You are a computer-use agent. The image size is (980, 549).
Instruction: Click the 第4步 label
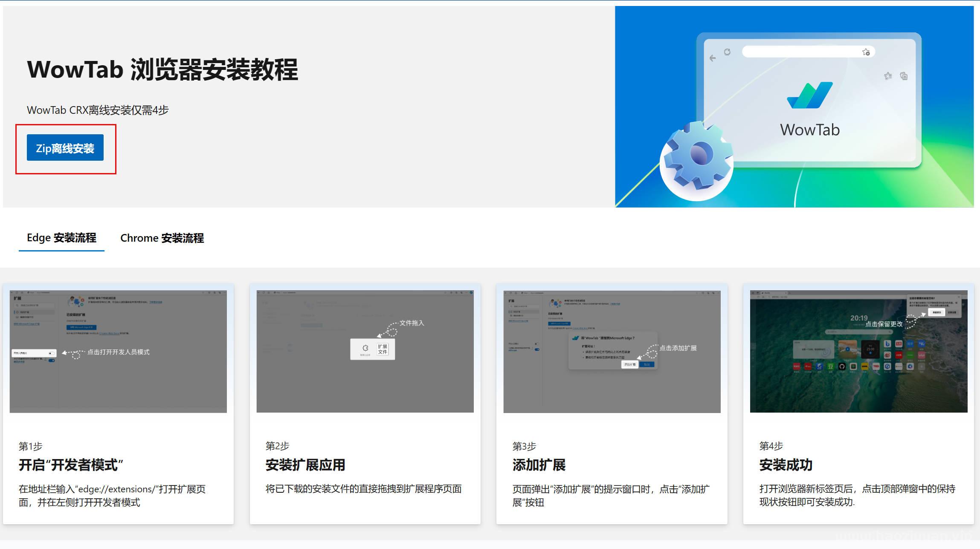pos(771,446)
